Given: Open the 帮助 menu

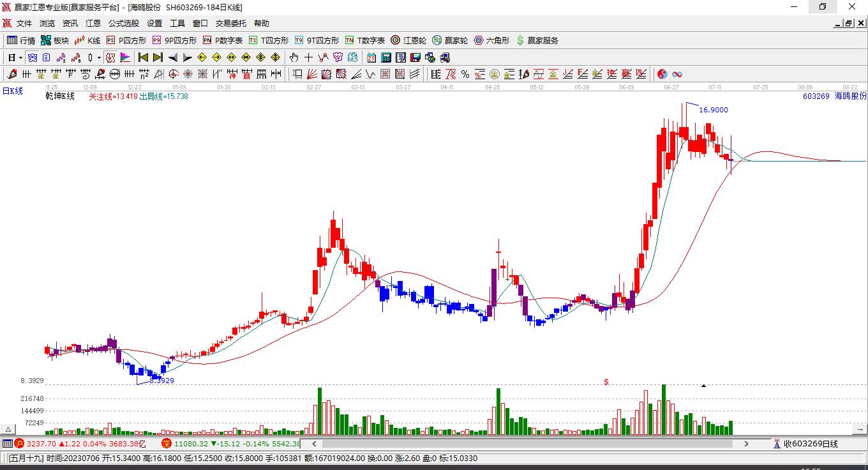Looking at the screenshot, I should (262, 23).
